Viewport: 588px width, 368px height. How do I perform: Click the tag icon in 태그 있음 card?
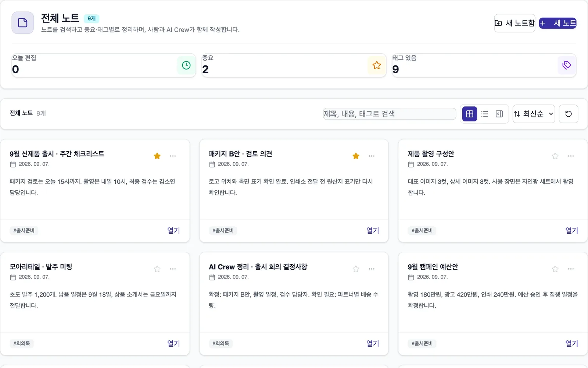[567, 65]
